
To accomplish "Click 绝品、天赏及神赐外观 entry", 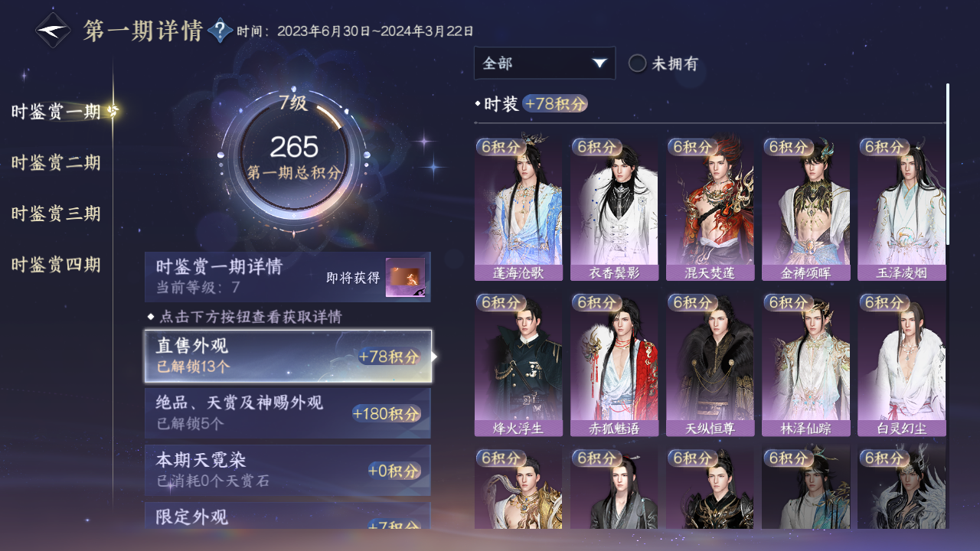I will pyautogui.click(x=288, y=413).
